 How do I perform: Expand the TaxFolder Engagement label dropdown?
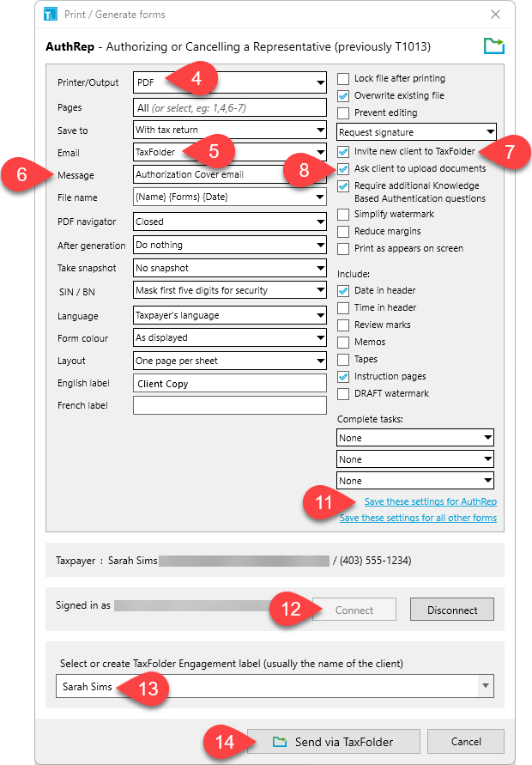[x=485, y=686]
